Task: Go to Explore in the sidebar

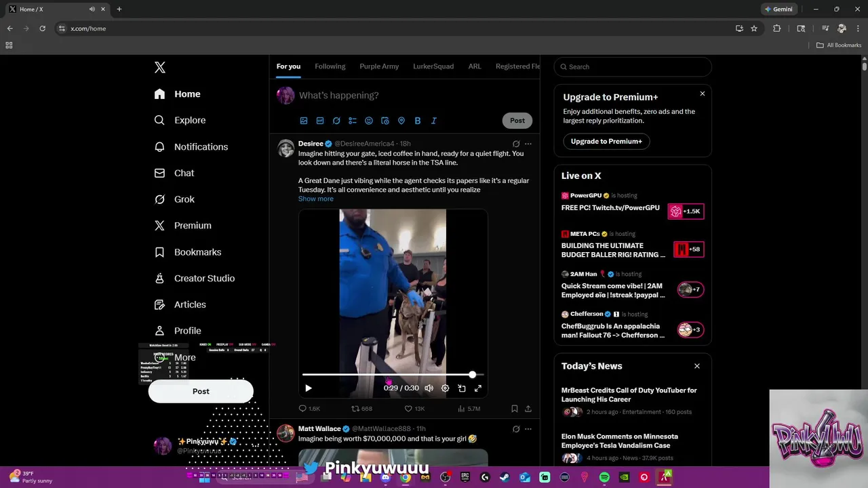Action: point(180,120)
